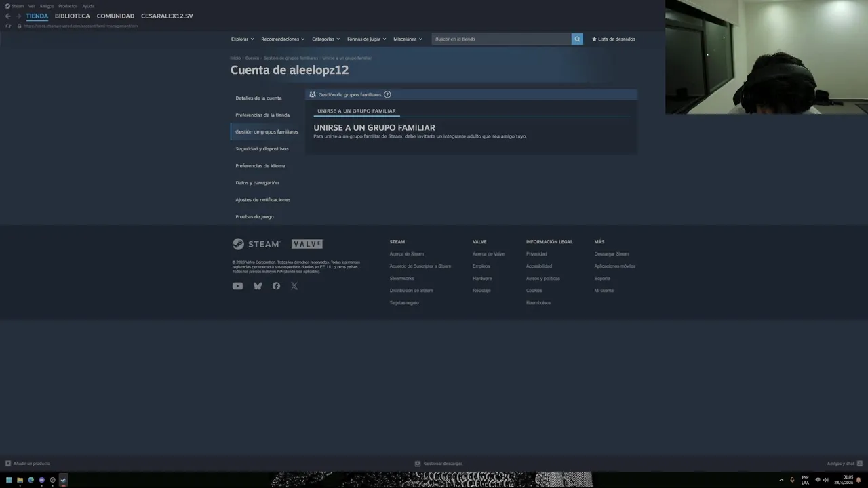Open the Ver menu
868x488 pixels.
(x=31, y=6)
